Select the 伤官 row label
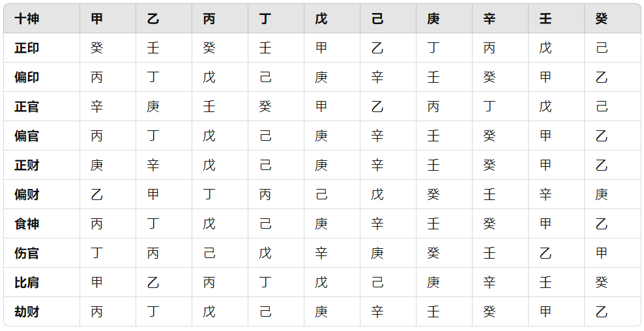The image size is (644, 331). click(x=27, y=253)
